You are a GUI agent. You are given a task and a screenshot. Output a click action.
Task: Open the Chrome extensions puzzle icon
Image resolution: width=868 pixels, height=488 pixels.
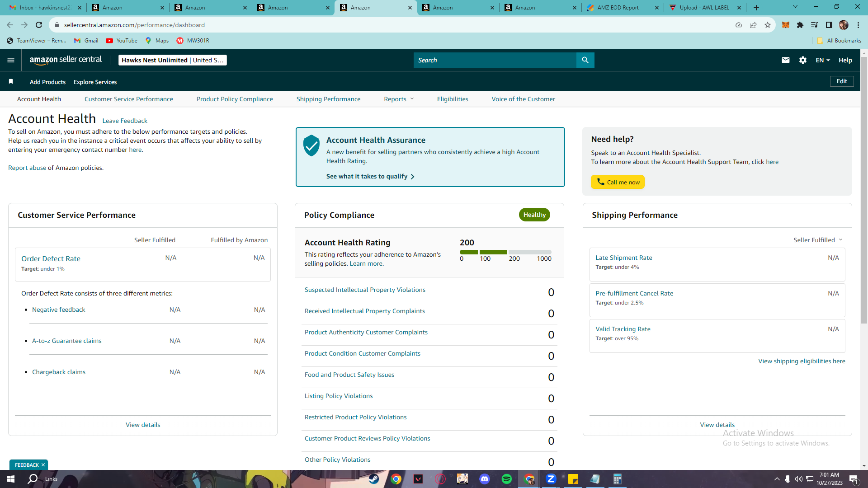[800, 25]
